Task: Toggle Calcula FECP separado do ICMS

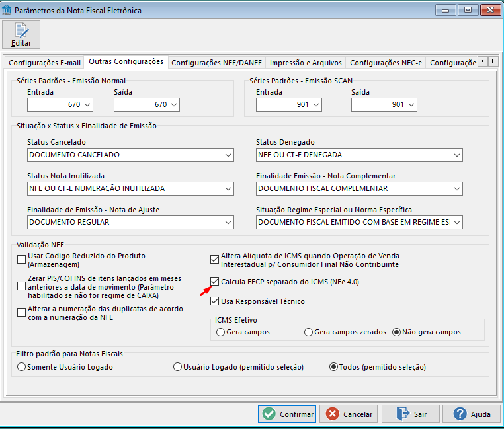Action: (x=214, y=282)
